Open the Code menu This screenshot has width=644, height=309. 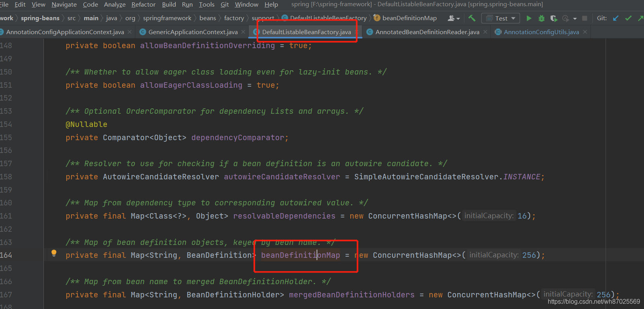90,5
